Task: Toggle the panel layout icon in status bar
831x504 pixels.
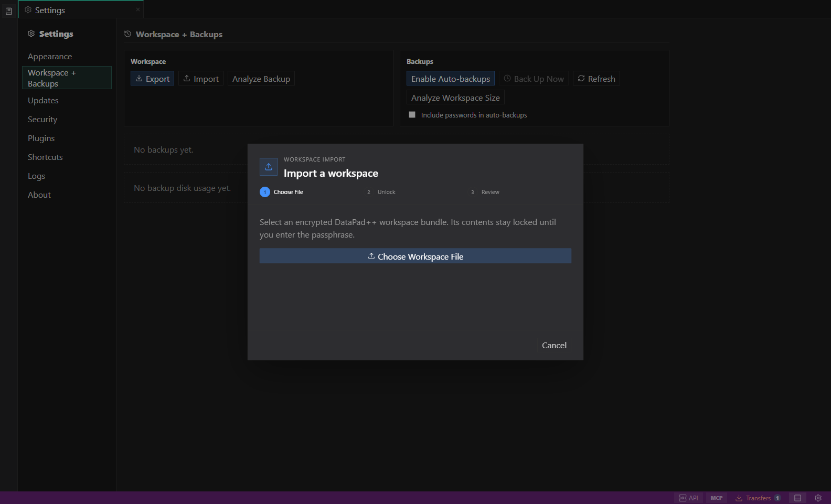Action: click(x=798, y=498)
